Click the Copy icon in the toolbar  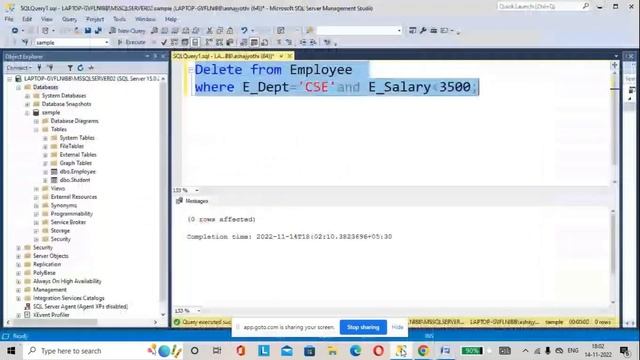click(220, 31)
